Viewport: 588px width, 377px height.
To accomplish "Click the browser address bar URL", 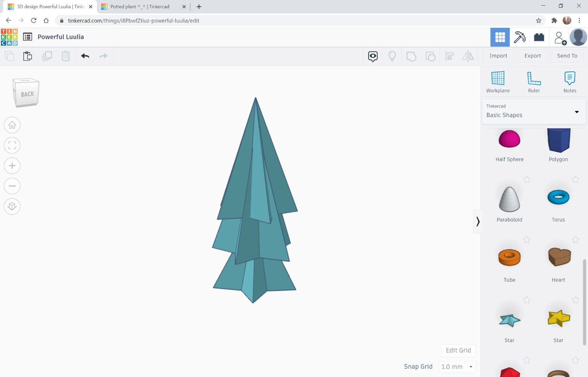I will [133, 21].
